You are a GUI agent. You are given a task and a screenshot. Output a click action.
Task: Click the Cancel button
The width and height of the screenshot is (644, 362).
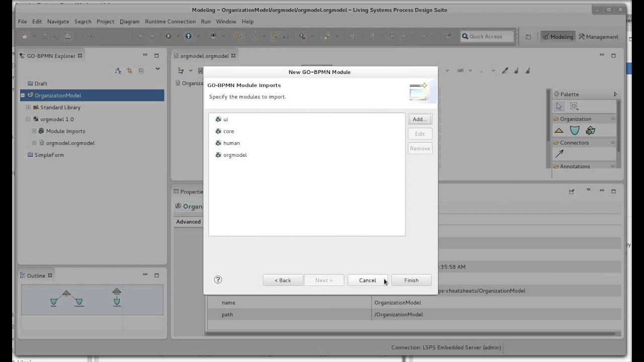click(367, 280)
